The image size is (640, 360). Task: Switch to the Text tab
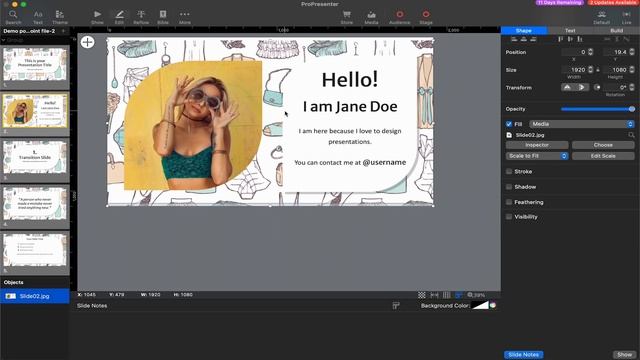pyautogui.click(x=570, y=31)
